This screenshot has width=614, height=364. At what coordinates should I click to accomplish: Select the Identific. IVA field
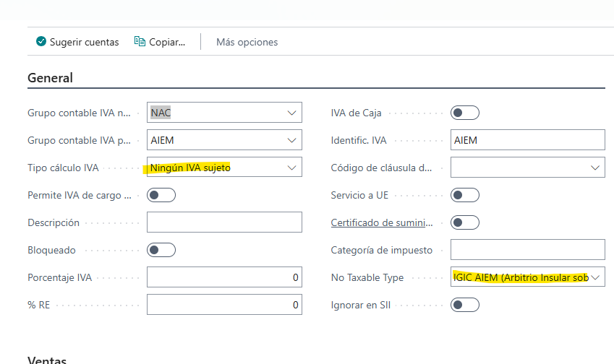click(527, 140)
